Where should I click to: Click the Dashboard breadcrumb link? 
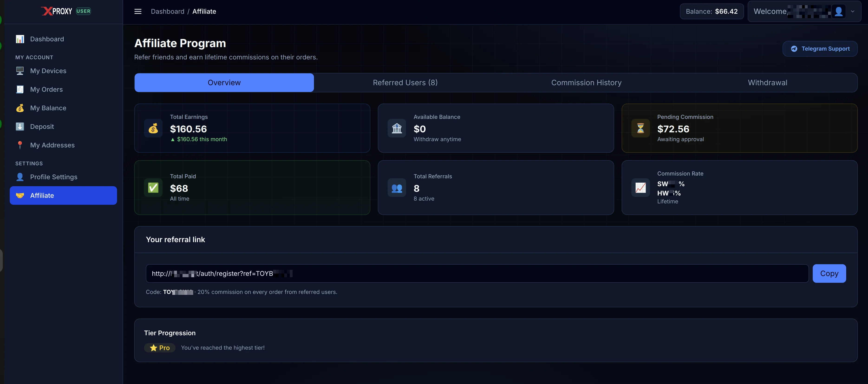coord(167,11)
